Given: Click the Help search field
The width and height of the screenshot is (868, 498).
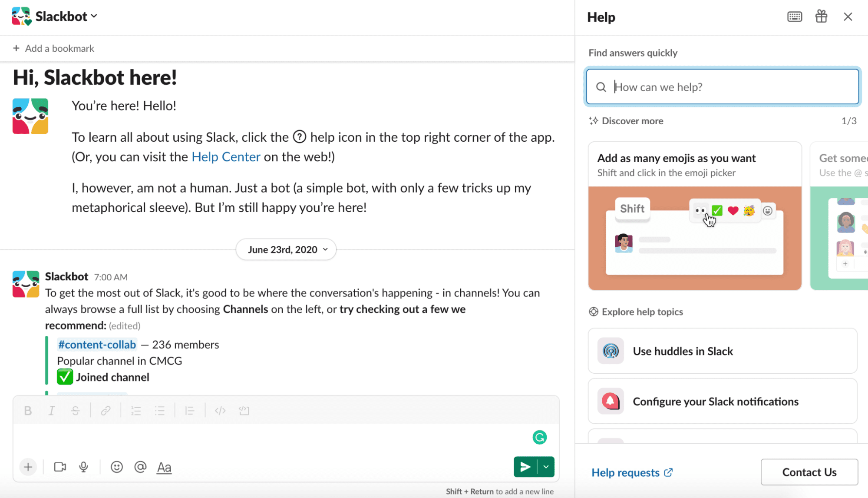Looking at the screenshot, I should (723, 87).
